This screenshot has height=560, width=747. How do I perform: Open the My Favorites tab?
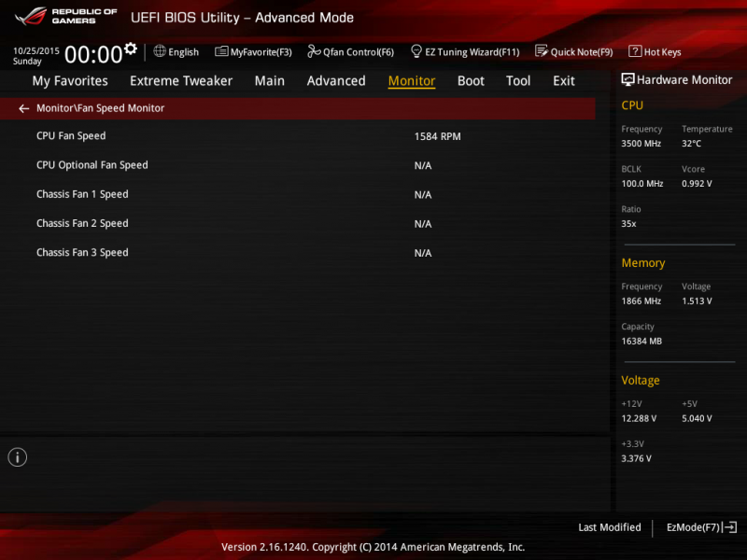pyautogui.click(x=70, y=81)
